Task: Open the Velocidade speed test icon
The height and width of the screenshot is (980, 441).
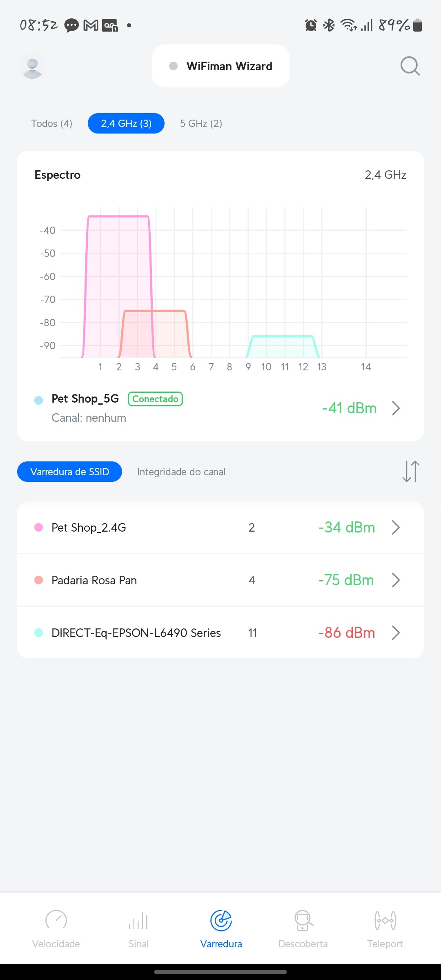Action: pos(56,921)
